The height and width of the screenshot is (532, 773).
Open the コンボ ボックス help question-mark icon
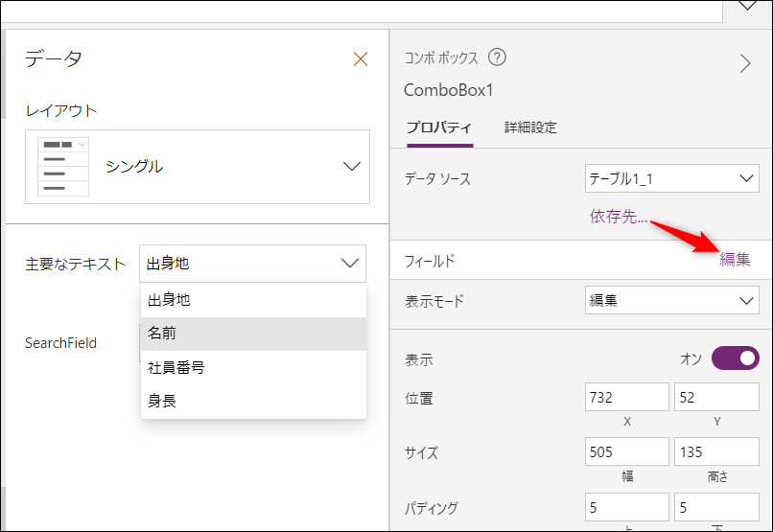[497, 58]
